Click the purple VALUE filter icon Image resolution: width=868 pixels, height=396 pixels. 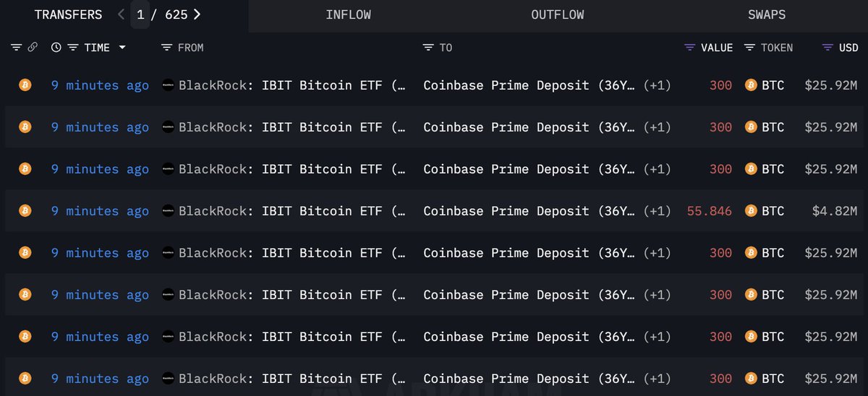tap(690, 48)
